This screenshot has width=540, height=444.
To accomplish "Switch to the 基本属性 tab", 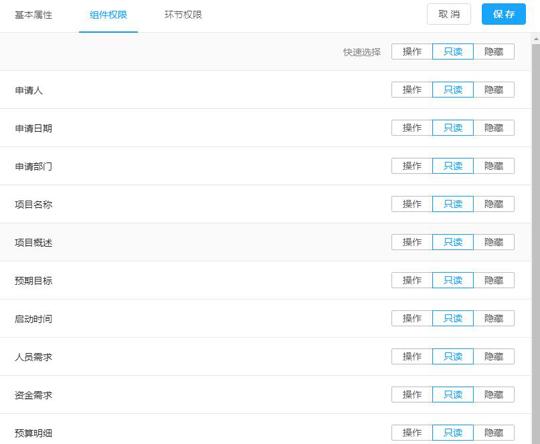I will point(33,15).
